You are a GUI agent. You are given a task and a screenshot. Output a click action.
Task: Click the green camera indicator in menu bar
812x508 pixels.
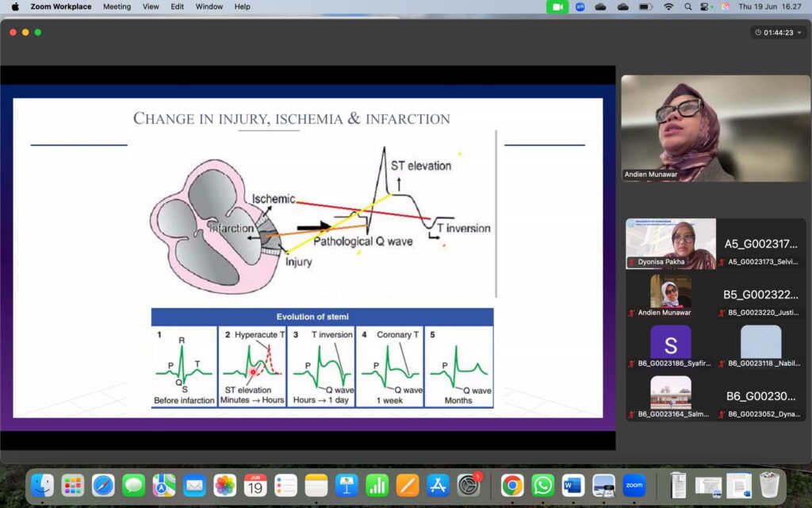tap(557, 6)
